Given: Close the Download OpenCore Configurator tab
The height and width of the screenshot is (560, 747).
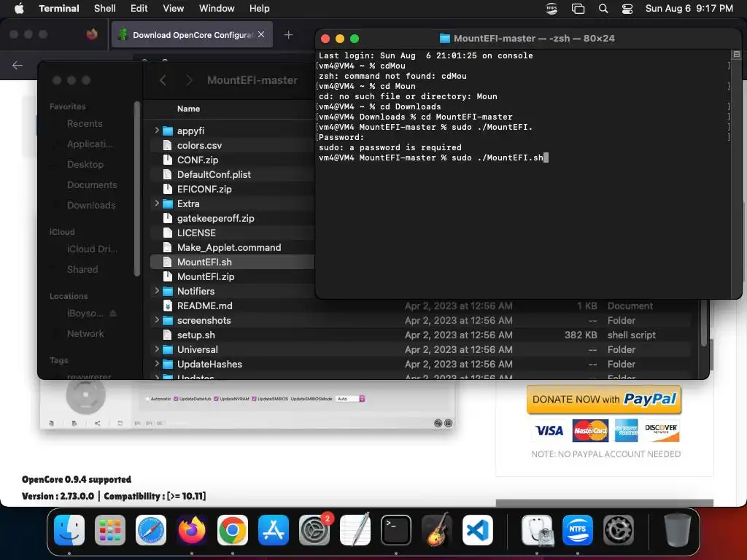Looking at the screenshot, I should point(261,34).
